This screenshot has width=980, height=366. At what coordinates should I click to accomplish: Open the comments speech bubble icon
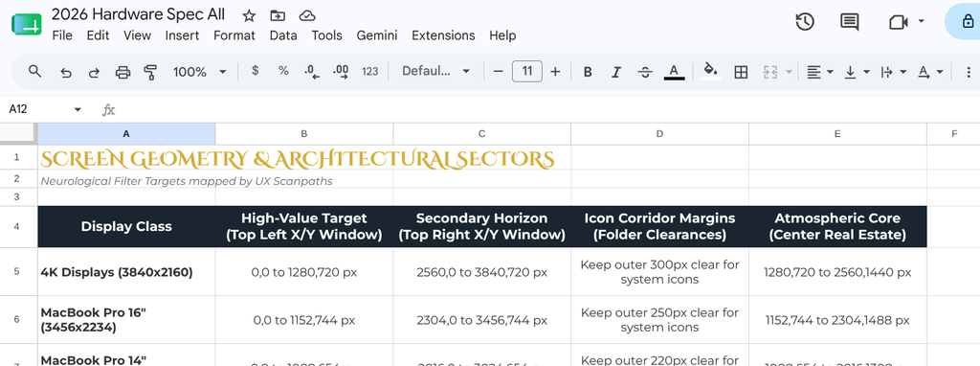pos(849,22)
